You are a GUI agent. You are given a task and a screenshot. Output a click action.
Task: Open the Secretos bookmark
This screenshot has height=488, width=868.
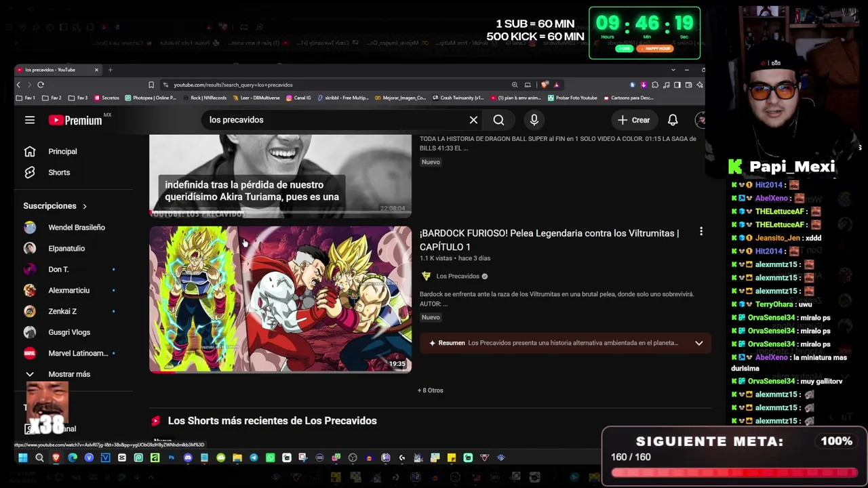(x=106, y=98)
